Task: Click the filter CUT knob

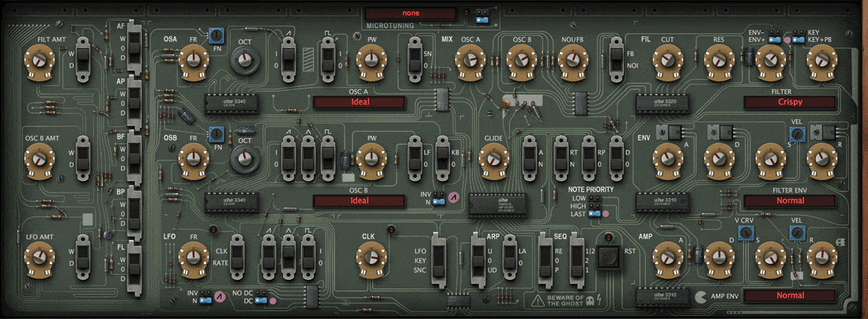Action: (x=667, y=58)
